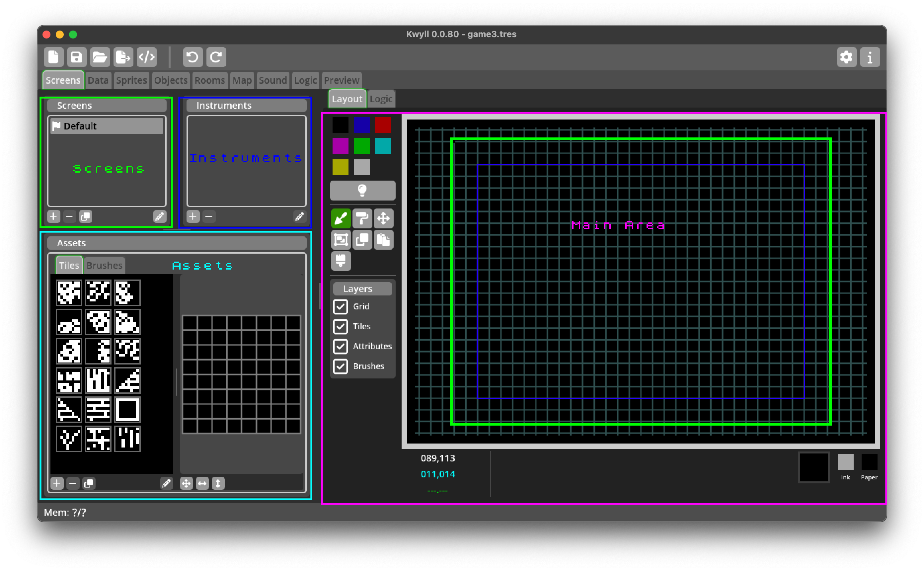Click the Paste clipboard icon

(383, 239)
